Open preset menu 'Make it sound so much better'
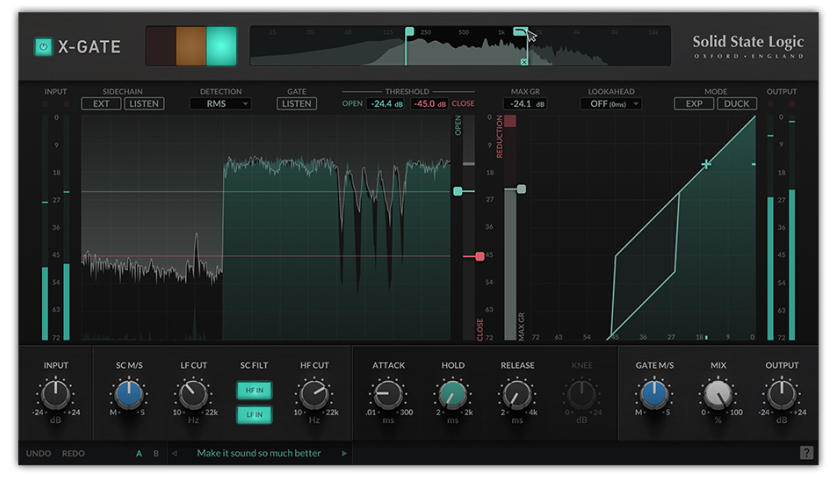The image size is (836, 477). click(259, 453)
